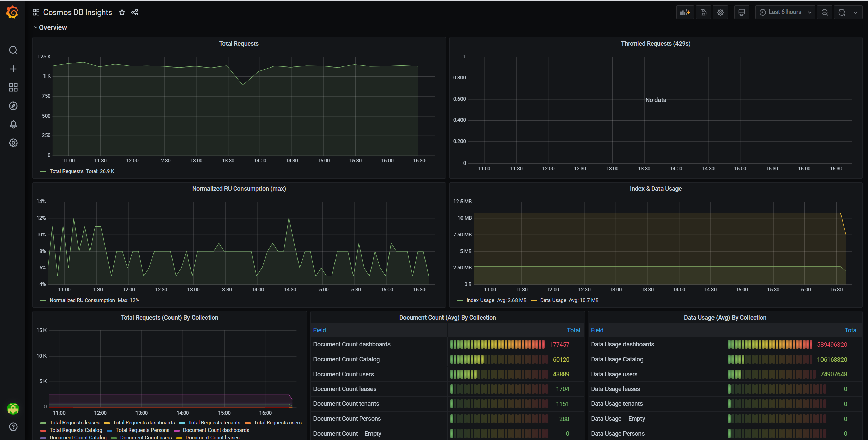Mark dashboard as favorite star
The width and height of the screenshot is (868, 440).
pos(122,12)
